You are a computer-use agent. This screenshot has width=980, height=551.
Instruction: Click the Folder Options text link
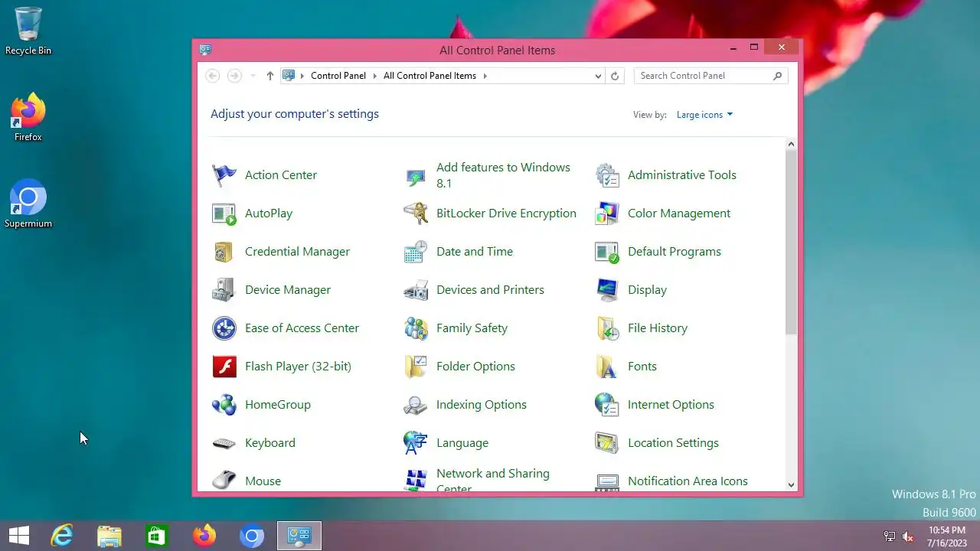[475, 367]
